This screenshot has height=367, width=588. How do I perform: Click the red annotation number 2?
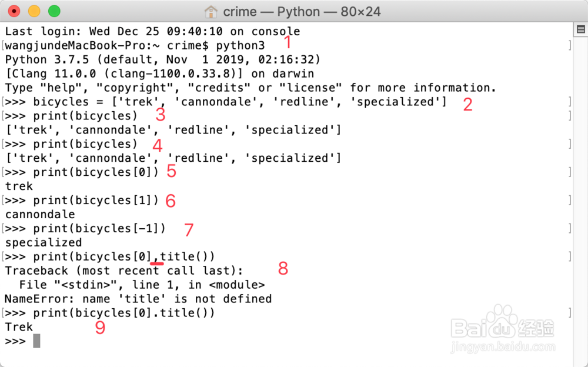pyautogui.click(x=467, y=105)
